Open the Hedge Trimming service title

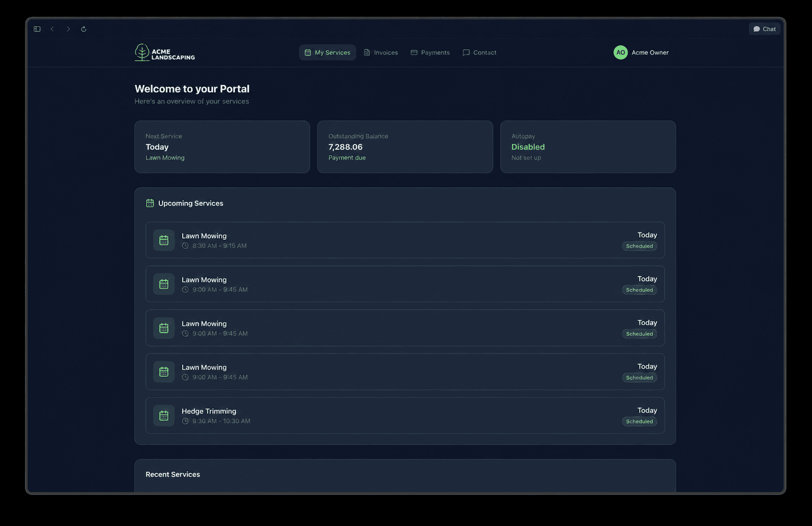(209, 411)
